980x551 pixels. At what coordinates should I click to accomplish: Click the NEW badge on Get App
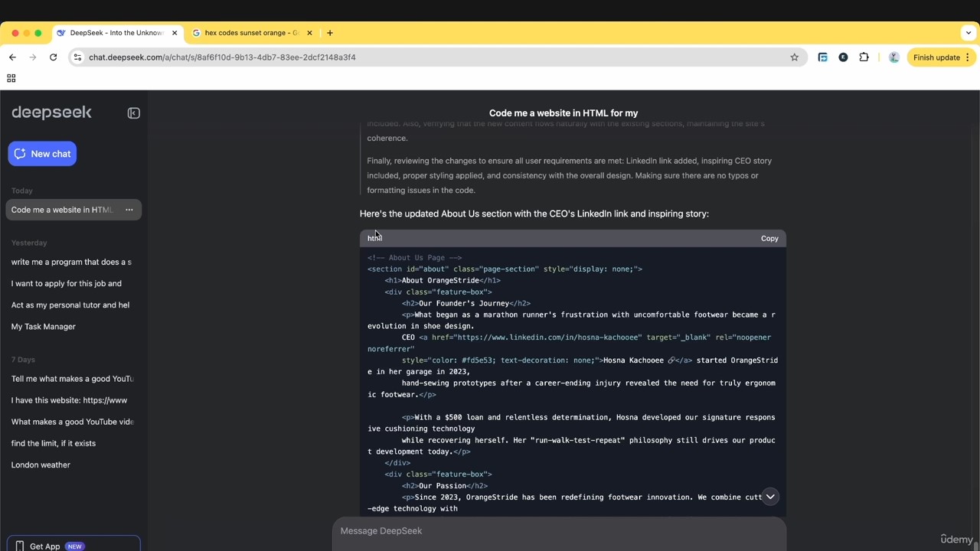pyautogui.click(x=74, y=546)
